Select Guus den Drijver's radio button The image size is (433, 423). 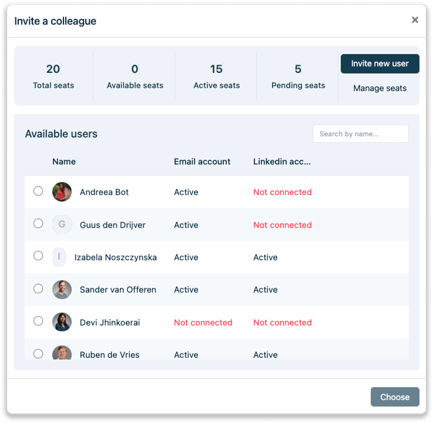click(38, 223)
